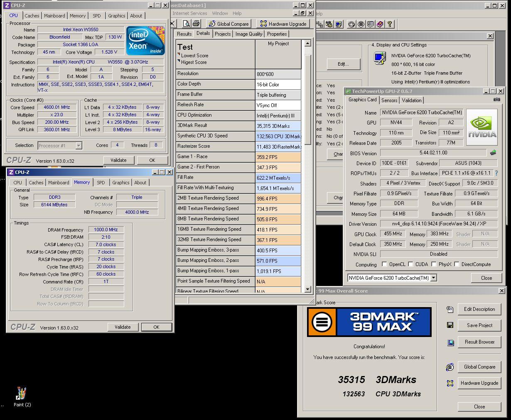Click scroll-up arrow of results table
This screenshot has height=420, width=511.
[x=307, y=43]
